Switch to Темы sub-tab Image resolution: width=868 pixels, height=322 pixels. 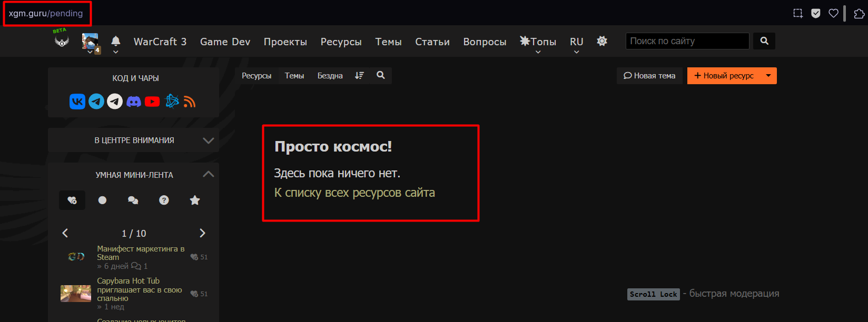coord(294,76)
